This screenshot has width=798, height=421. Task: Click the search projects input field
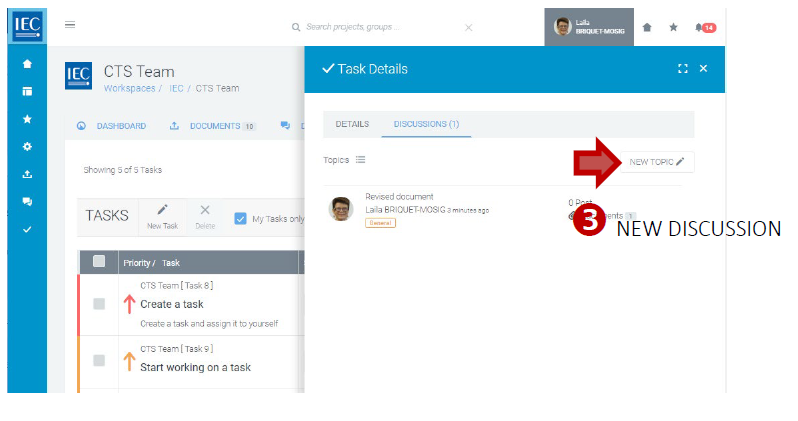pos(380,27)
